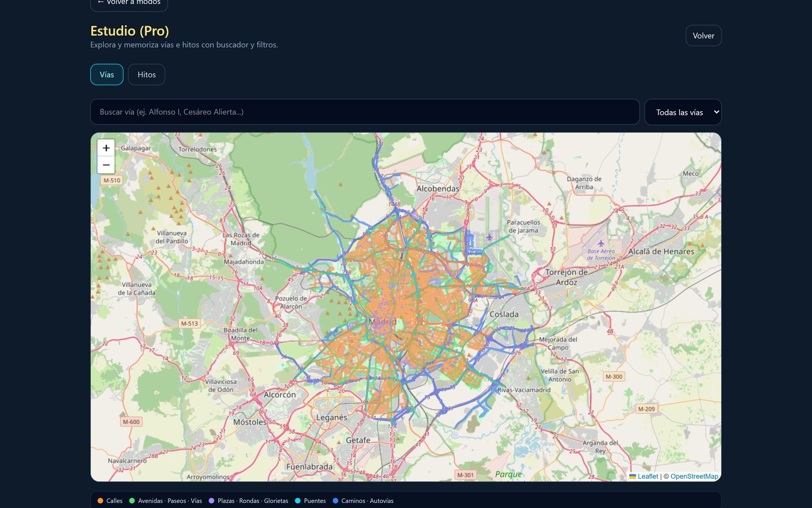Viewport: 812px width, 508px height.
Task: Click the Volver button
Action: pyautogui.click(x=703, y=36)
